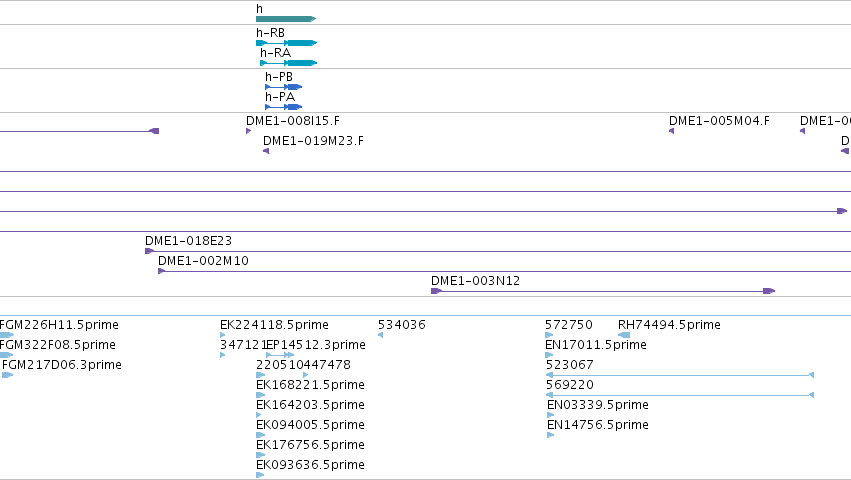Click the EK168221.5prime feature arrow

pyautogui.click(x=261, y=395)
